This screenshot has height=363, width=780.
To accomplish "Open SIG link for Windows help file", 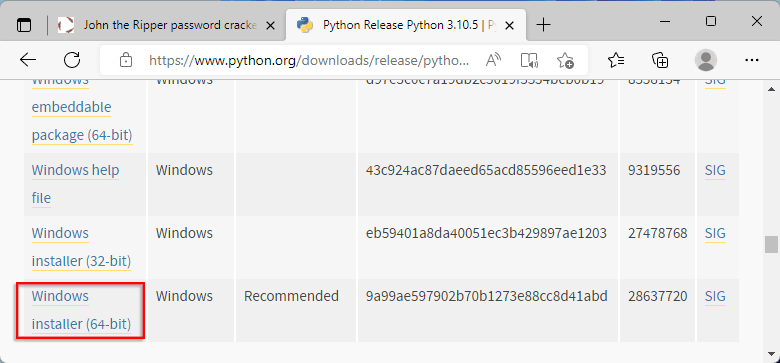I will (715, 171).
